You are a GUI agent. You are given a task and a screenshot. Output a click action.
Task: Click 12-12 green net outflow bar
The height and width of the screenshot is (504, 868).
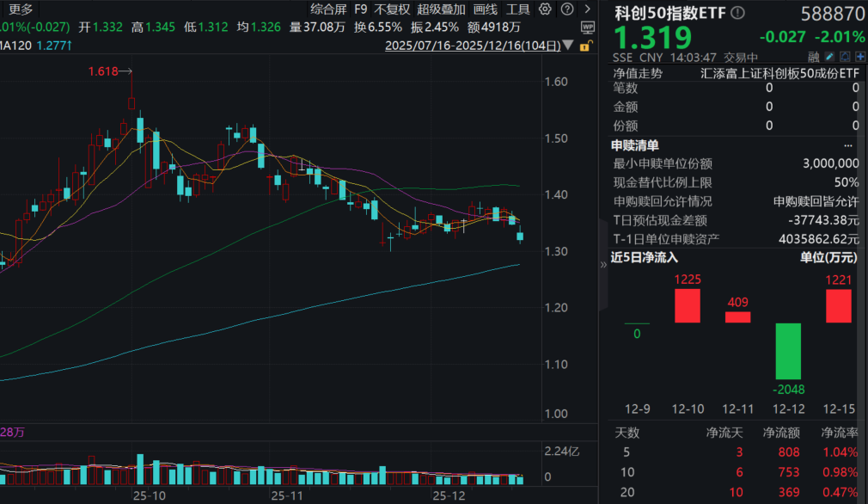pos(789,351)
